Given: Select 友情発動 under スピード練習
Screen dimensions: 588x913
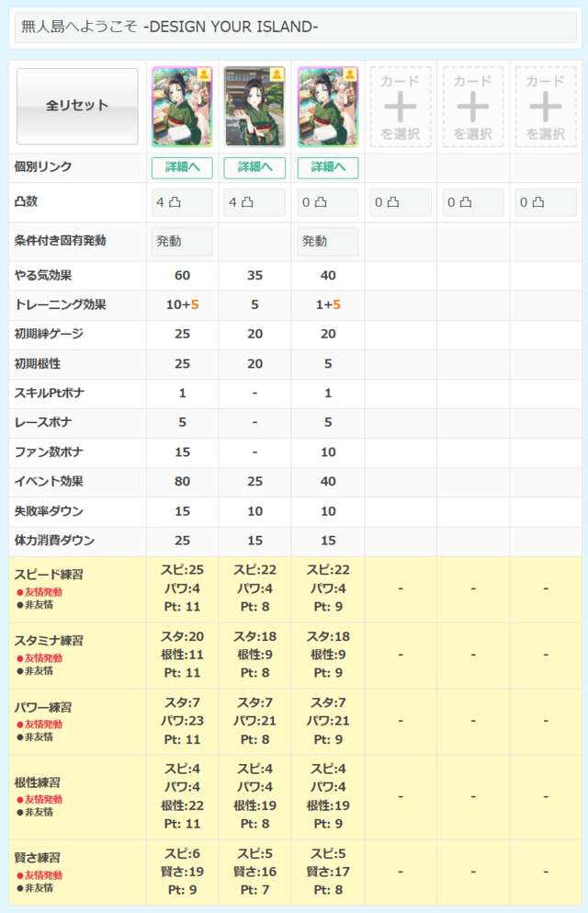Looking at the screenshot, I should (x=43, y=592).
